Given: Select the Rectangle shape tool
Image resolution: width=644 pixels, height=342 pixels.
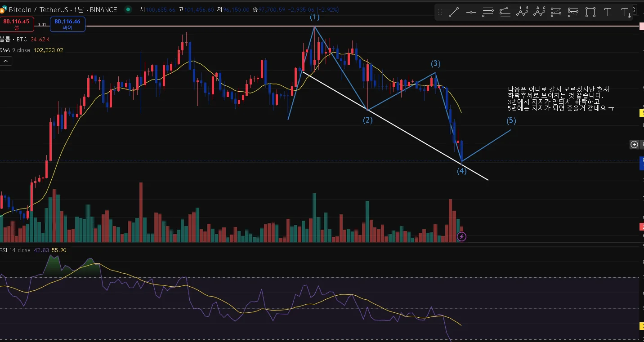Looking at the screenshot, I should tap(590, 13).
